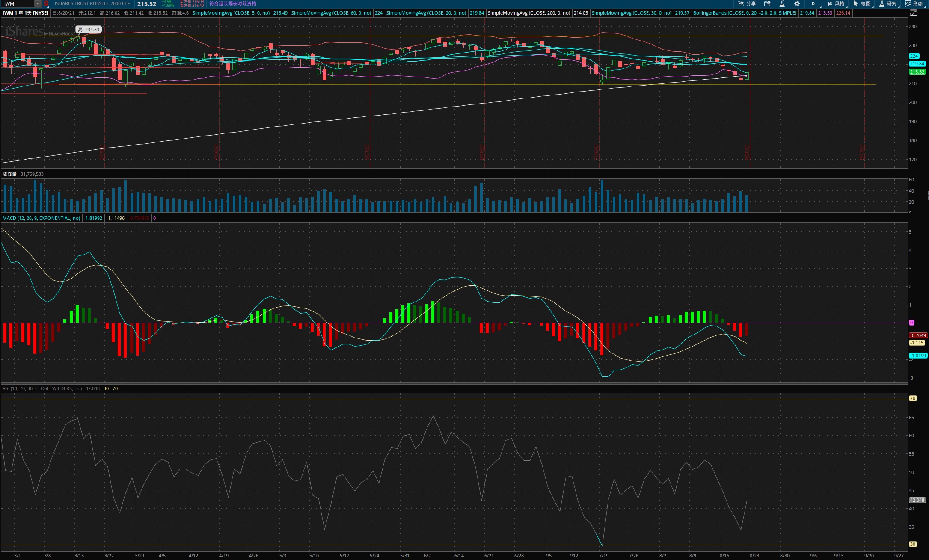Click the -0.7049 MACD histogram axis tag
Image resolution: width=929 pixels, height=560 pixels.
tap(918, 335)
